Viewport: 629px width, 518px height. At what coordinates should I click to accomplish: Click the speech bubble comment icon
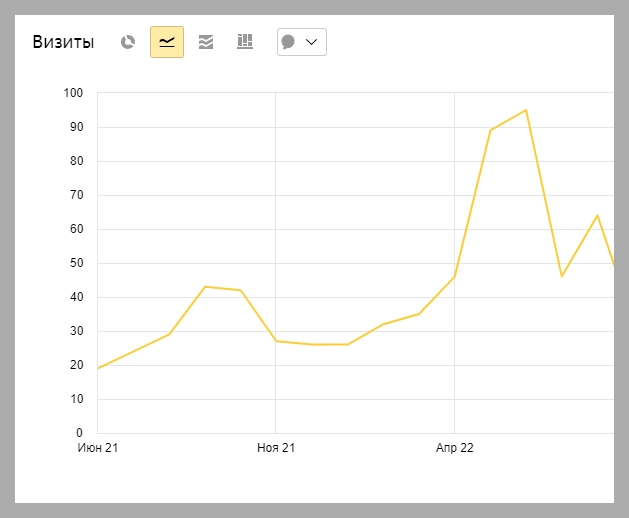click(288, 42)
